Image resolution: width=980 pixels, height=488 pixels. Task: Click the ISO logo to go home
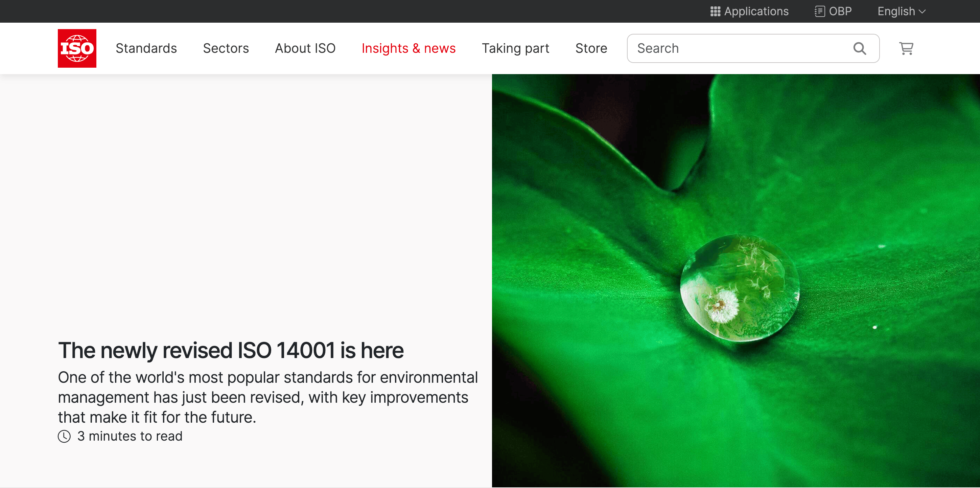[x=77, y=48]
